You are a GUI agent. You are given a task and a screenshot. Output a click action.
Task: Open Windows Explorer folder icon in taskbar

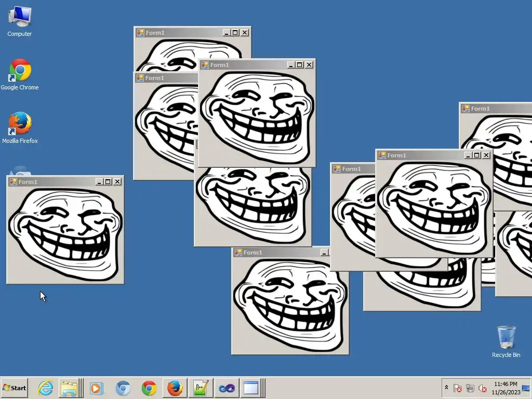[x=70, y=388]
